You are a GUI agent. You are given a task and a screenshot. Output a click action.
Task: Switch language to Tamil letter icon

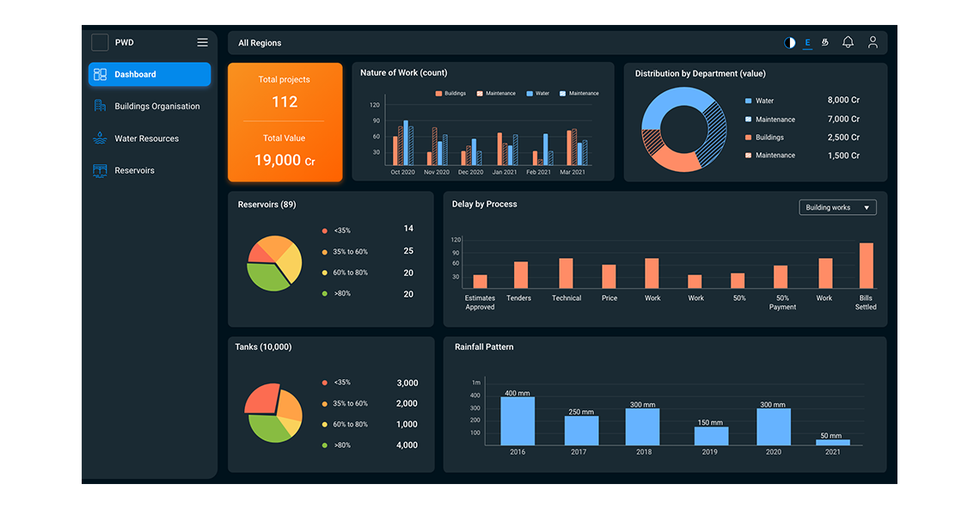[825, 42]
